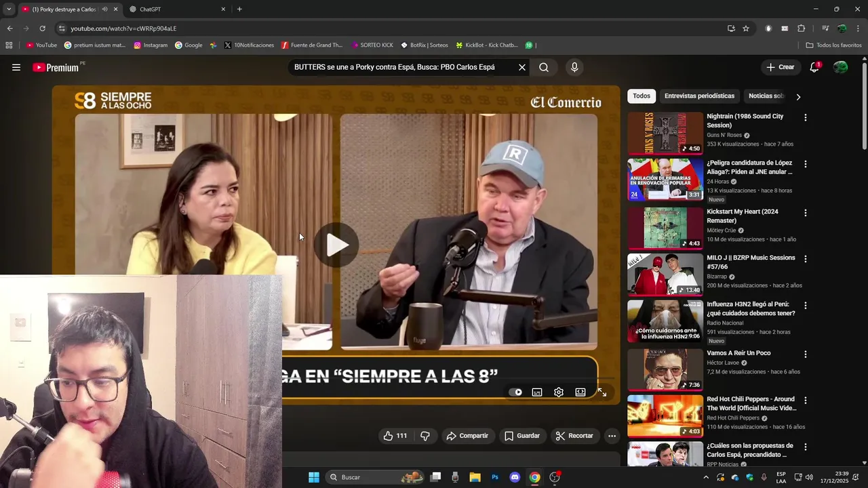Dislike the video with thumbs down
The width and height of the screenshot is (868, 488).
tap(425, 436)
